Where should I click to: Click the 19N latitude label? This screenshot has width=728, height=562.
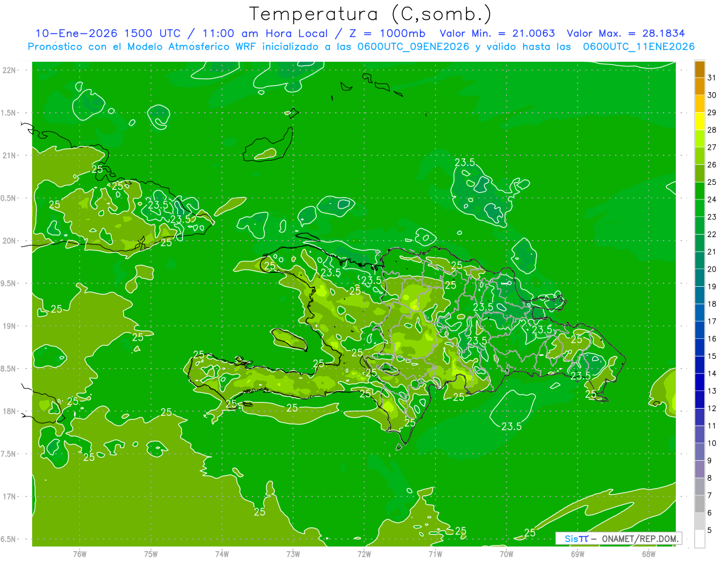[10, 326]
